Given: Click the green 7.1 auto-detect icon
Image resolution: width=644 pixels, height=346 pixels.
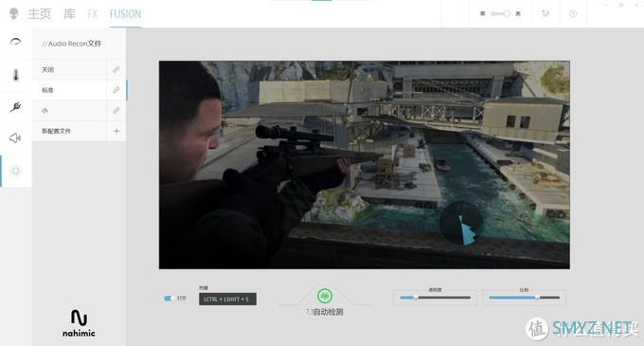Looking at the screenshot, I should (325, 296).
